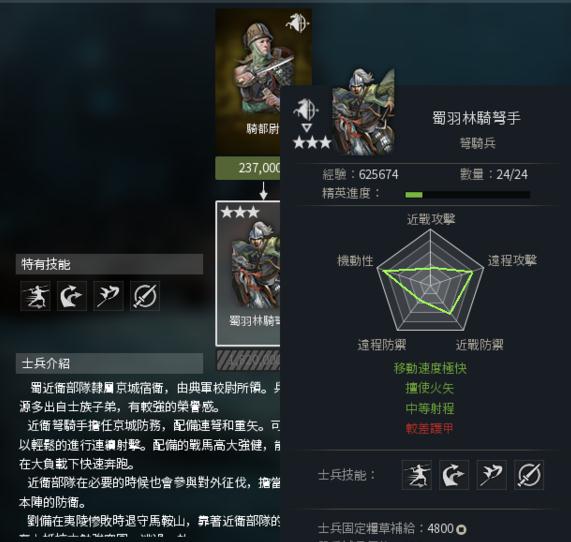Select the crossed-out sword skill icon under 特有技能
Viewport: 571px width, 542px height.
click(x=145, y=296)
